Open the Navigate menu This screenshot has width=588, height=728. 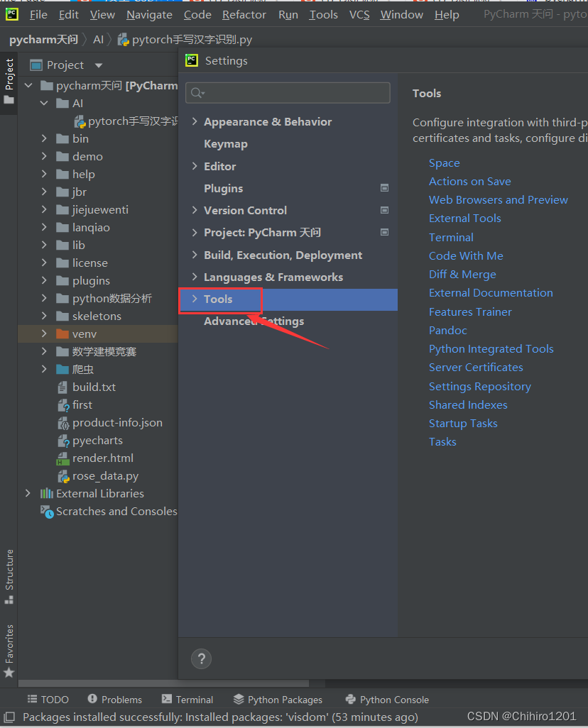149,15
